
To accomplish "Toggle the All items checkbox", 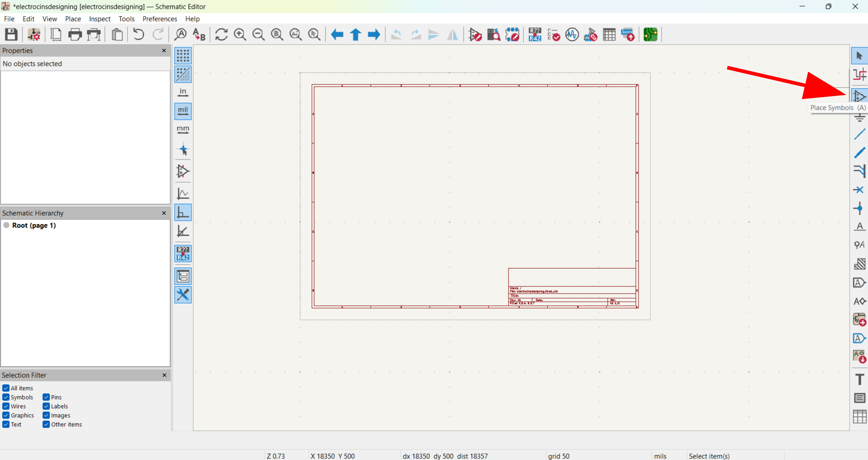I will point(6,388).
